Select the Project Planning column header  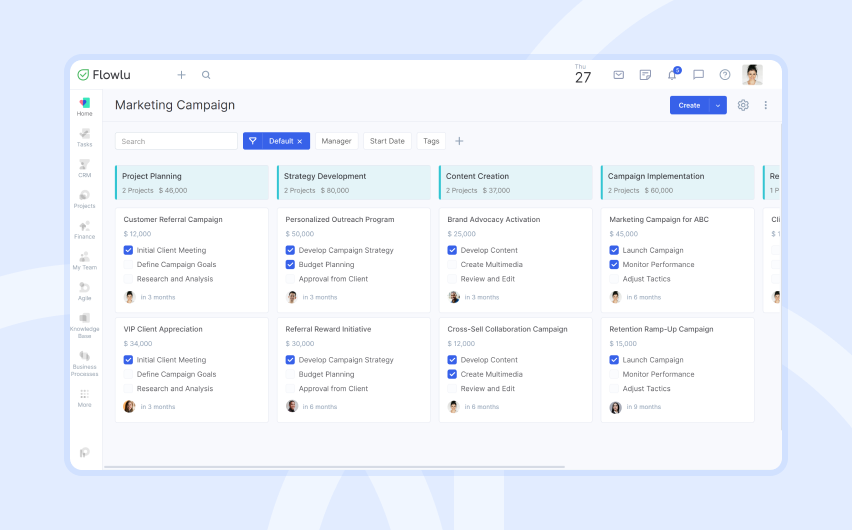pyautogui.click(x=192, y=183)
